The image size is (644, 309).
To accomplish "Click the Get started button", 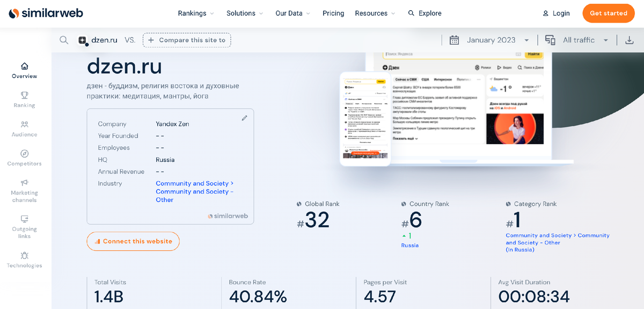I will pos(609,13).
